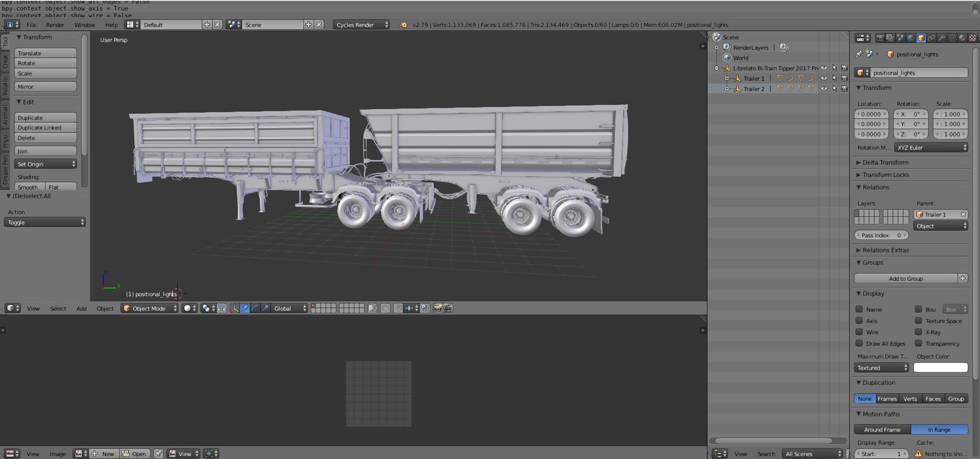Click the pin icon beside positional_lights breadcrumb
This screenshot has height=459, width=980.
859,54
